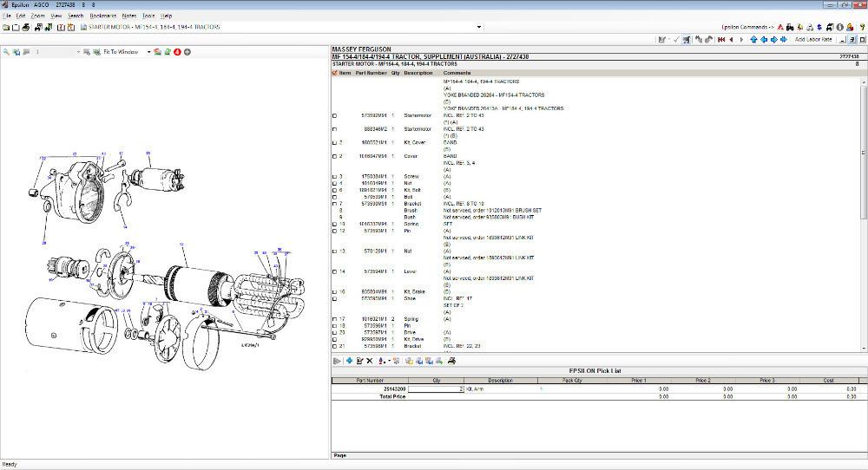868x470 pixels.
Task: Expand the STARTER MOTOR title dropdown arrow
Action: click(x=479, y=27)
